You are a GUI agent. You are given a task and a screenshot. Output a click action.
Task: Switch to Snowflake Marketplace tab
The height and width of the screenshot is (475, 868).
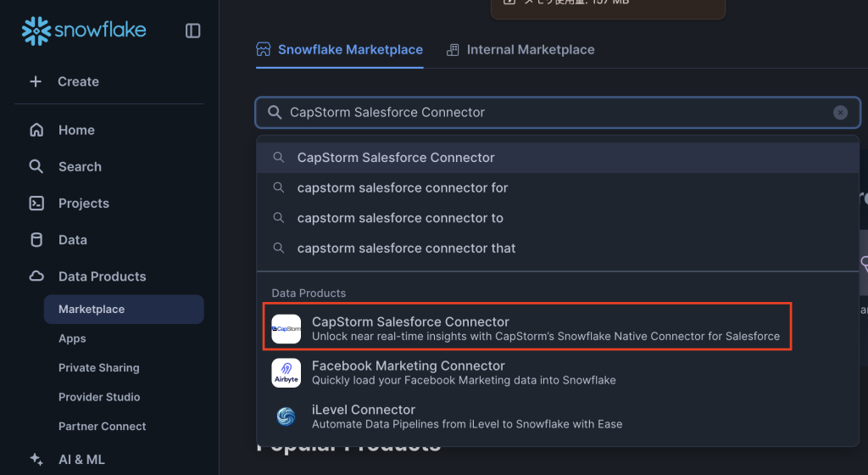339,50
